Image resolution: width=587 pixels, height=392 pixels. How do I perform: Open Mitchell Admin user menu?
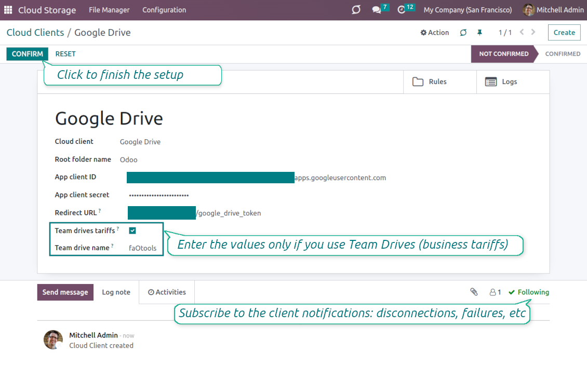553,10
